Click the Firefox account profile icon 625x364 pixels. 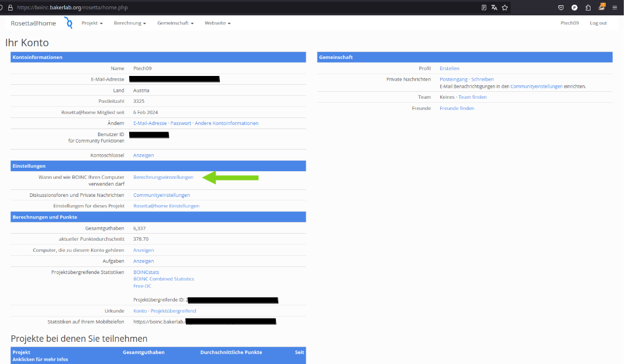(x=574, y=8)
